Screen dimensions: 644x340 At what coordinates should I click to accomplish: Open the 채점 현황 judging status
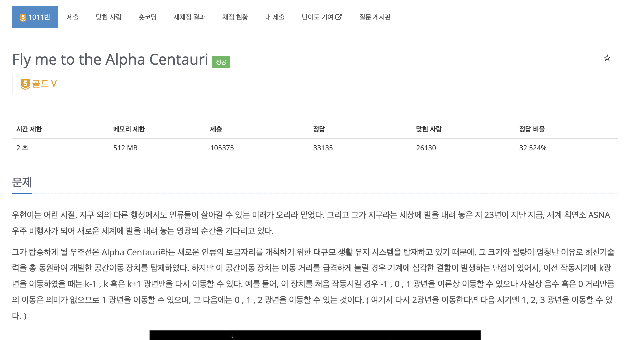[x=235, y=17]
